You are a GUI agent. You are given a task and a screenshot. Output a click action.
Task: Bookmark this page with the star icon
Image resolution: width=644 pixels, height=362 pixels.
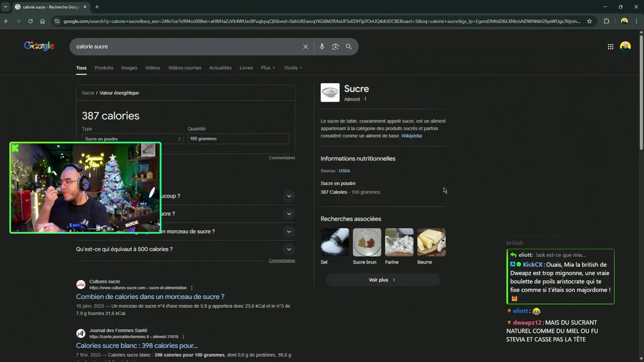pyautogui.click(x=590, y=21)
